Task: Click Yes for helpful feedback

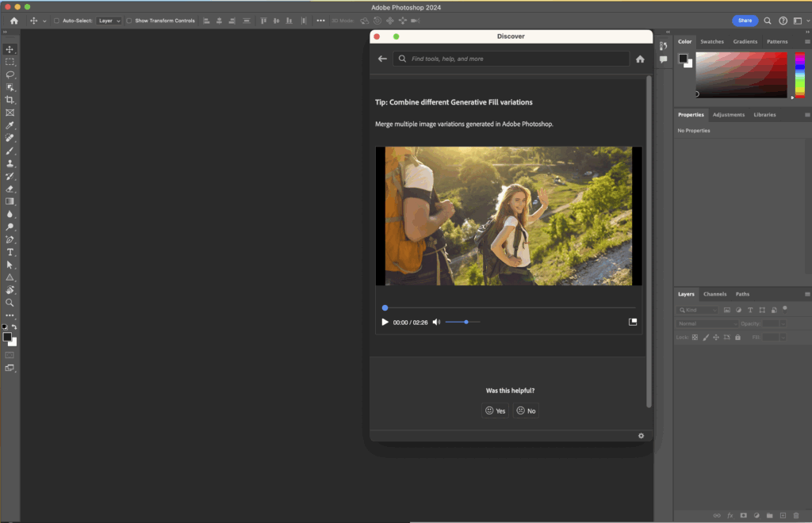Action: (x=496, y=410)
